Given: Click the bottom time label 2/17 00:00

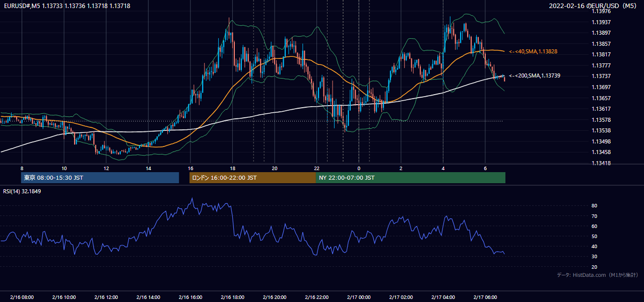Looking at the screenshot, I should pos(359,297).
